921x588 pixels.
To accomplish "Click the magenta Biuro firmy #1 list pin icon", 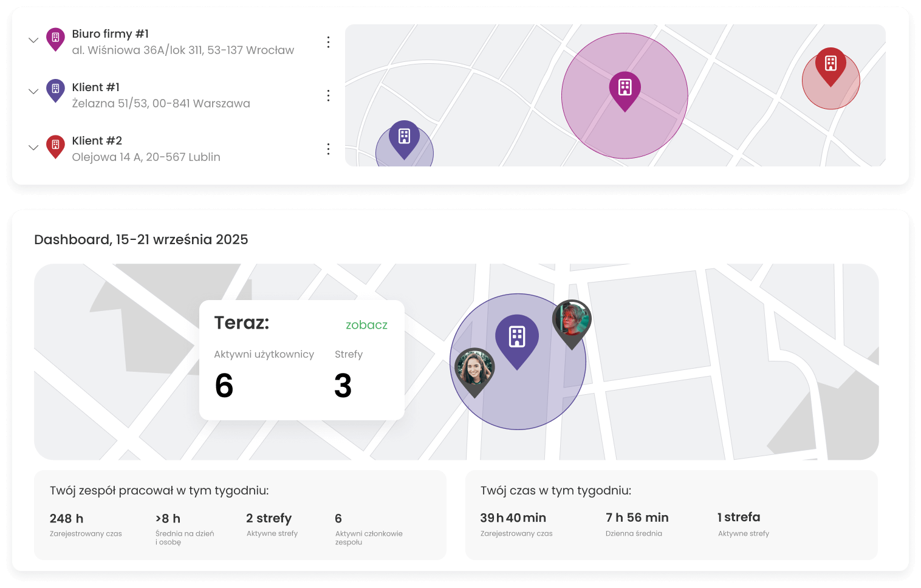I will (55, 39).
